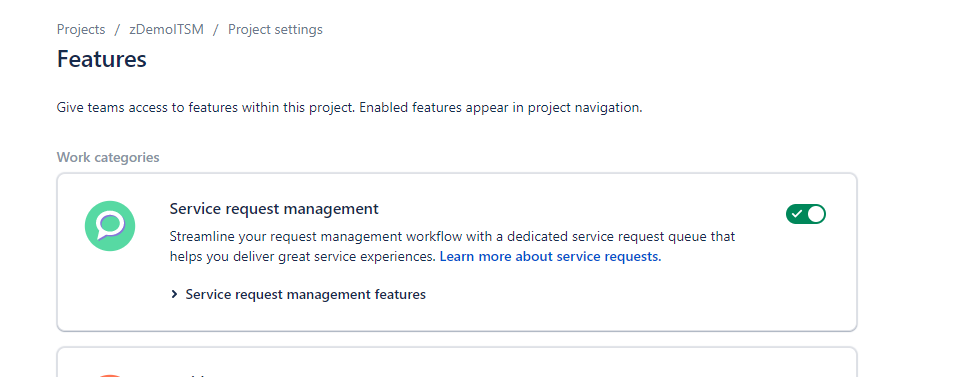Screen dimensions: 956x377
Task: Open zDemoITSM breadcrumb item
Action: point(166,29)
